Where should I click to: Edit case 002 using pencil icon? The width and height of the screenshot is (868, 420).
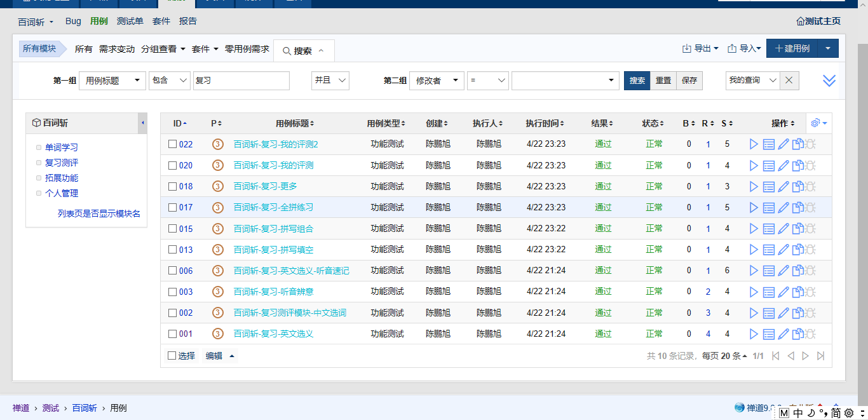click(x=783, y=313)
